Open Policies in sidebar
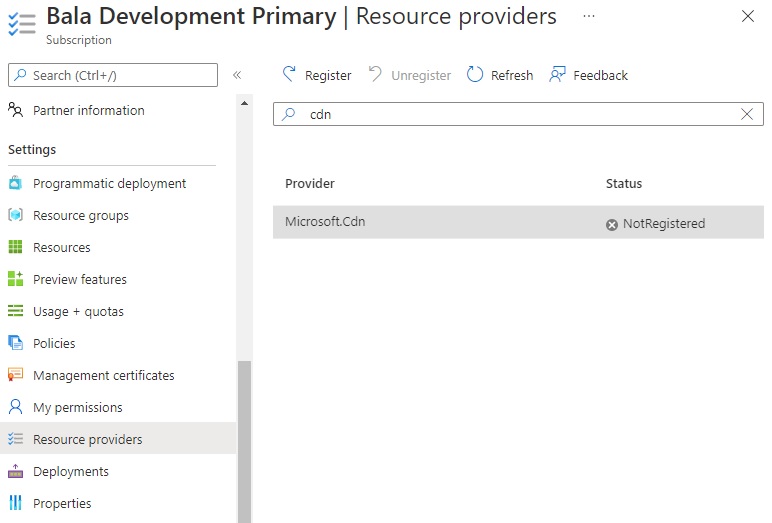The width and height of the screenshot is (772, 523). click(x=54, y=343)
